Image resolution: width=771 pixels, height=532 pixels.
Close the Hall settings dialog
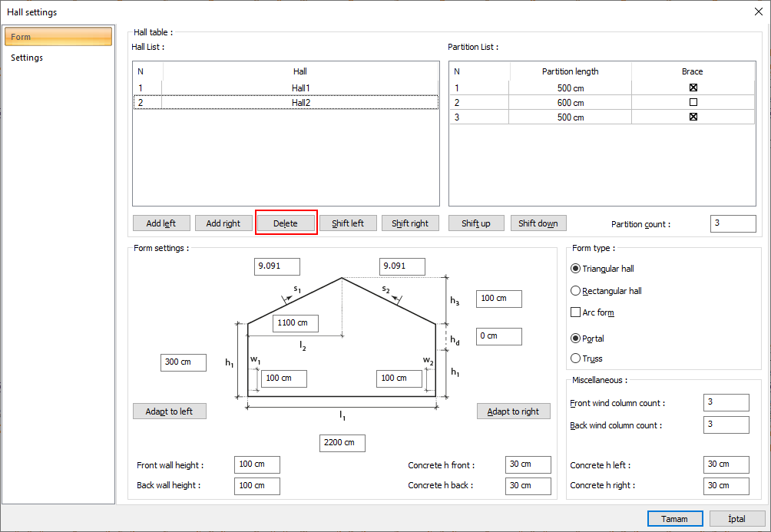point(758,12)
